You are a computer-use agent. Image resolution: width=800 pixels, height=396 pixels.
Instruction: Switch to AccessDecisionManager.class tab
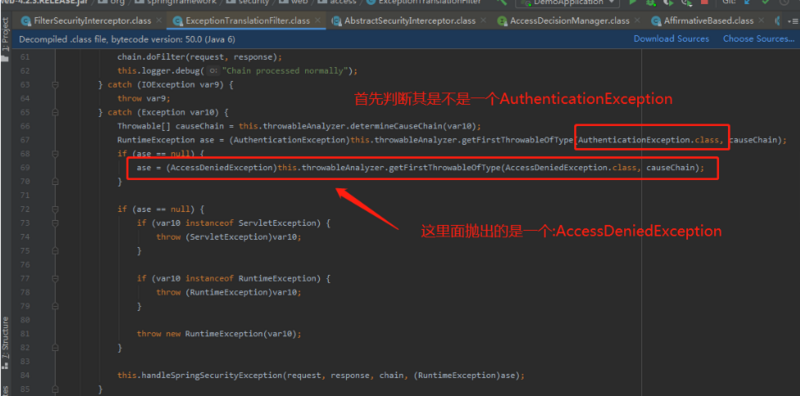(570, 21)
